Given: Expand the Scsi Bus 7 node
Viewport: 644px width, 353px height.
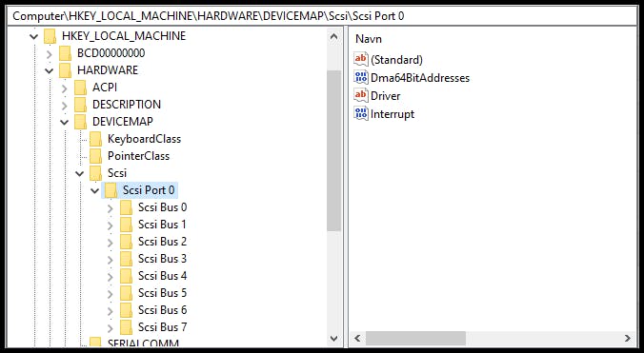Looking at the screenshot, I should (111, 328).
